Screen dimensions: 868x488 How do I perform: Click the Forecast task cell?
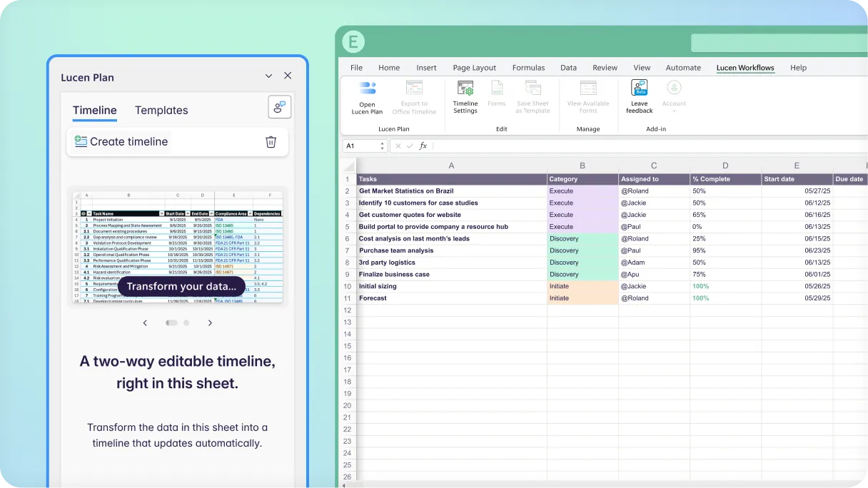coord(451,298)
